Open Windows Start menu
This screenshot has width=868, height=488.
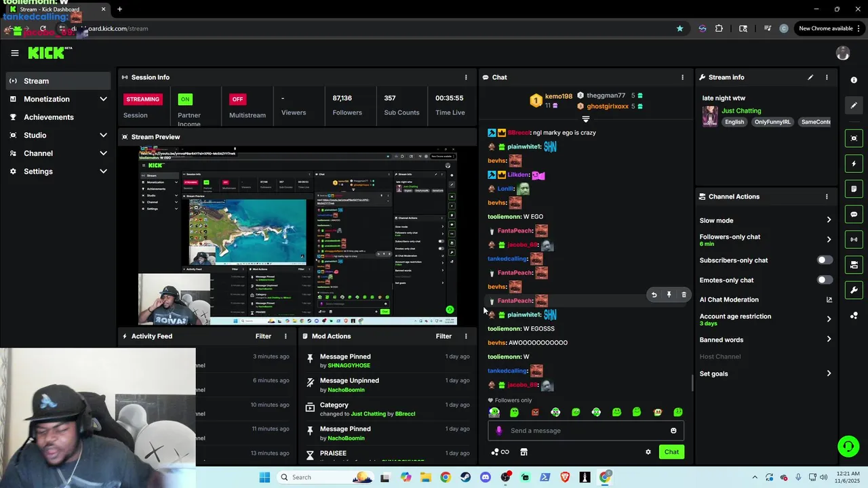tap(264, 477)
